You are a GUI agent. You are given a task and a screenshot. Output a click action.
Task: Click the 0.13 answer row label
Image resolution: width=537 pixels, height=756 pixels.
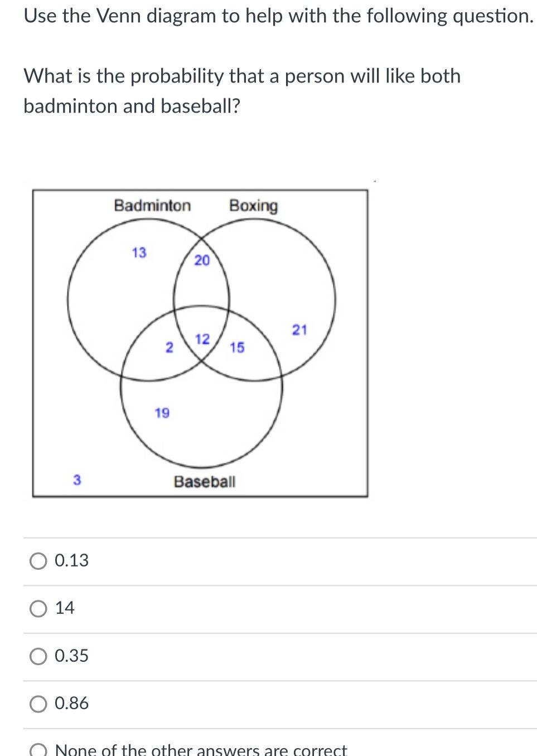tap(71, 561)
